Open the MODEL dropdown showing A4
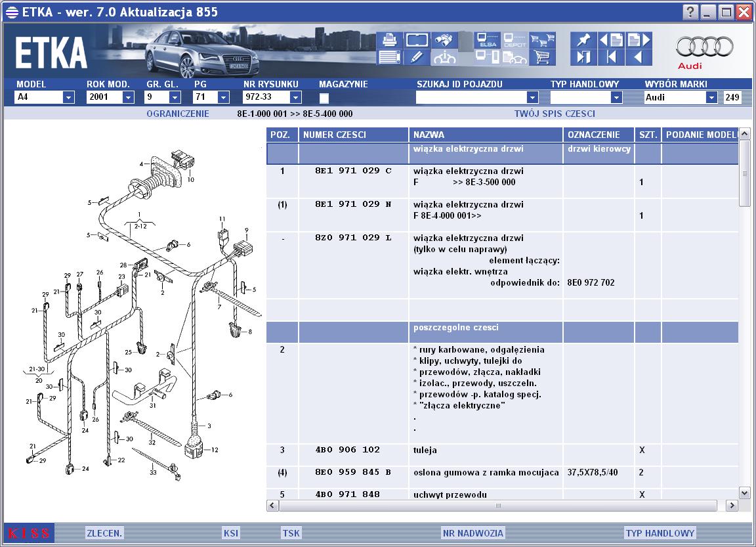This screenshot has height=547, width=756. [68, 97]
